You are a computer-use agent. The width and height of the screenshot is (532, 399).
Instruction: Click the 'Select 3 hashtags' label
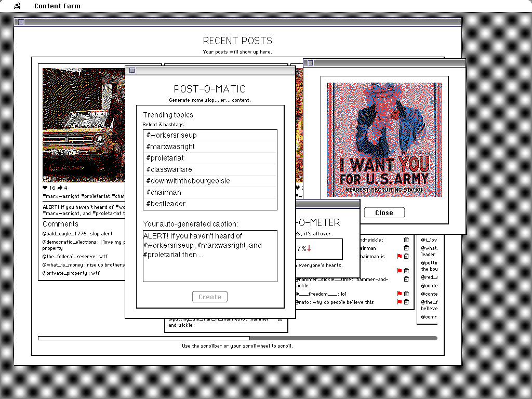tap(163, 125)
